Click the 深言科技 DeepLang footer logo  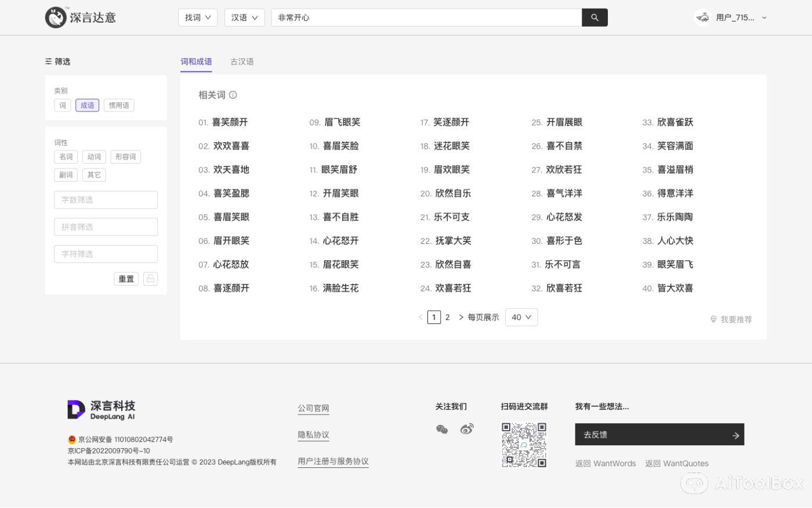coord(101,410)
